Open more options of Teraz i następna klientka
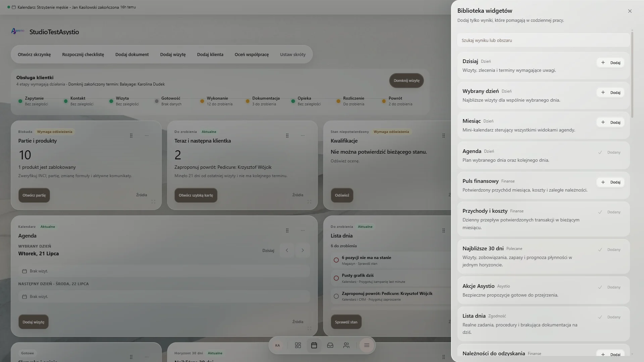The image size is (644, 362). click(303, 136)
